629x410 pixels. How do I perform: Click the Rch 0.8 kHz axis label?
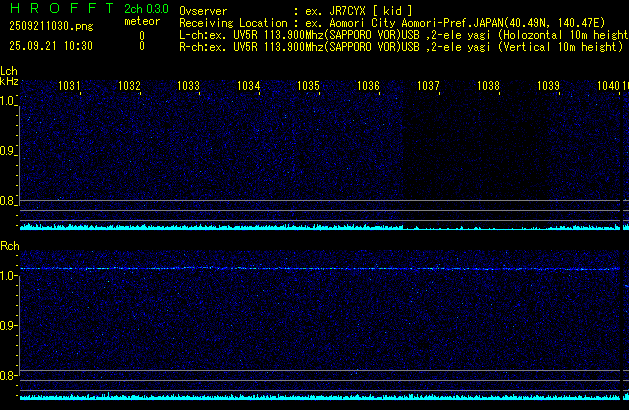click(x=9, y=376)
